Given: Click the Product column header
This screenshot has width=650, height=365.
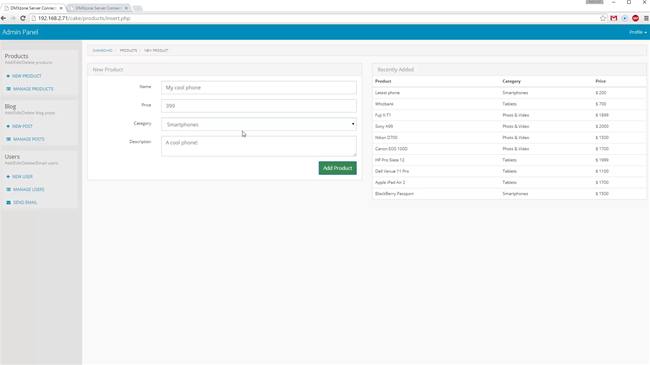Looking at the screenshot, I should click(x=383, y=81).
